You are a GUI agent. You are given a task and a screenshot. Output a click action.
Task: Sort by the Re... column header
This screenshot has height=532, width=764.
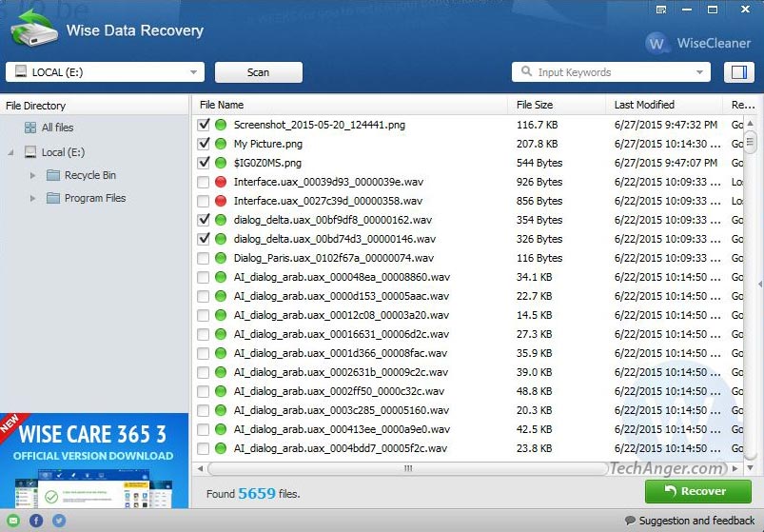(x=743, y=105)
